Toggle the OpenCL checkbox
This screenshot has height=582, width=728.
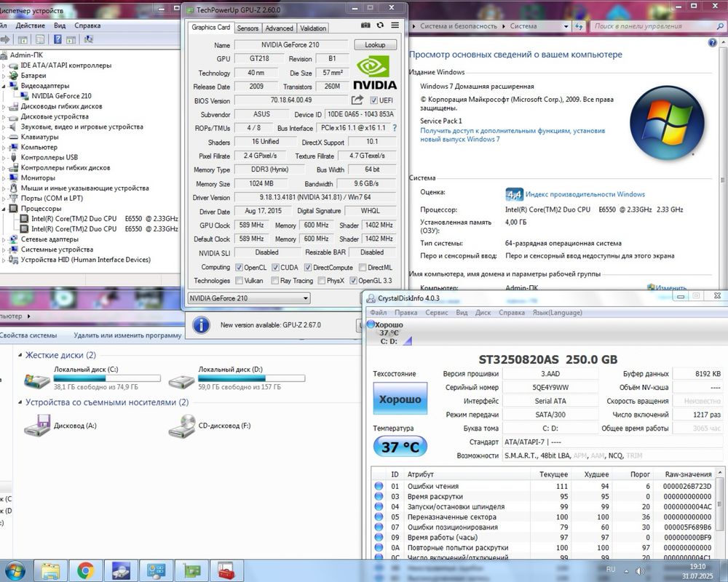239,267
